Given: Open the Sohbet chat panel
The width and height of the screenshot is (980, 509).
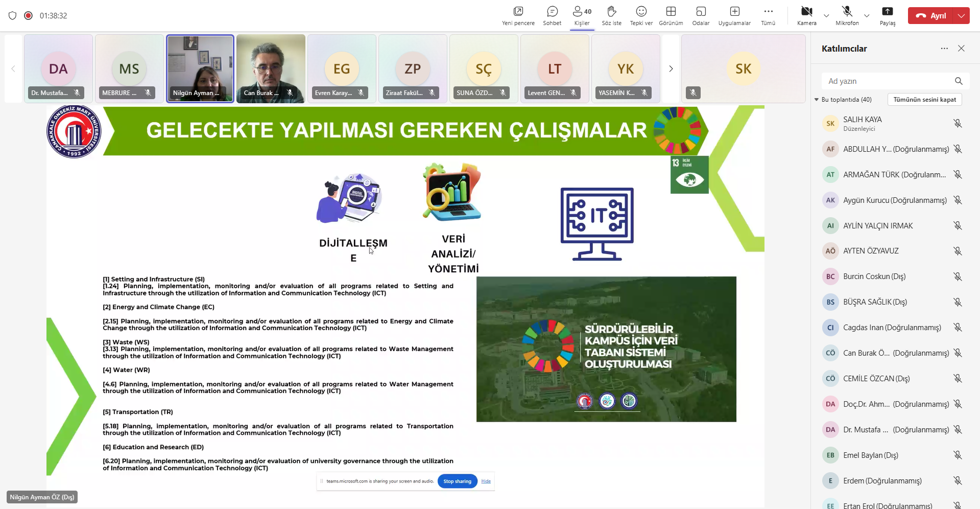Looking at the screenshot, I should click(x=552, y=15).
